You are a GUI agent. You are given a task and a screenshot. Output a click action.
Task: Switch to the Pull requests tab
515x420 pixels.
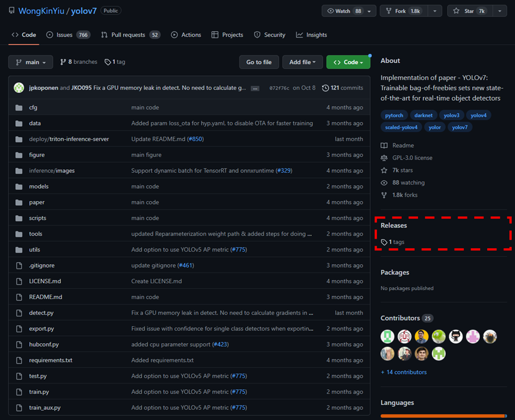(130, 35)
